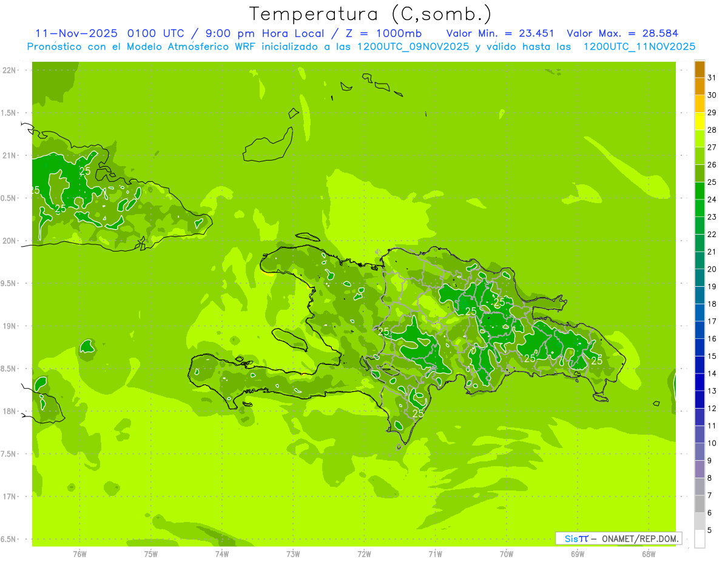The image size is (728, 562).
Task: Pick the green swatch between 24 and 25
Action: click(699, 191)
